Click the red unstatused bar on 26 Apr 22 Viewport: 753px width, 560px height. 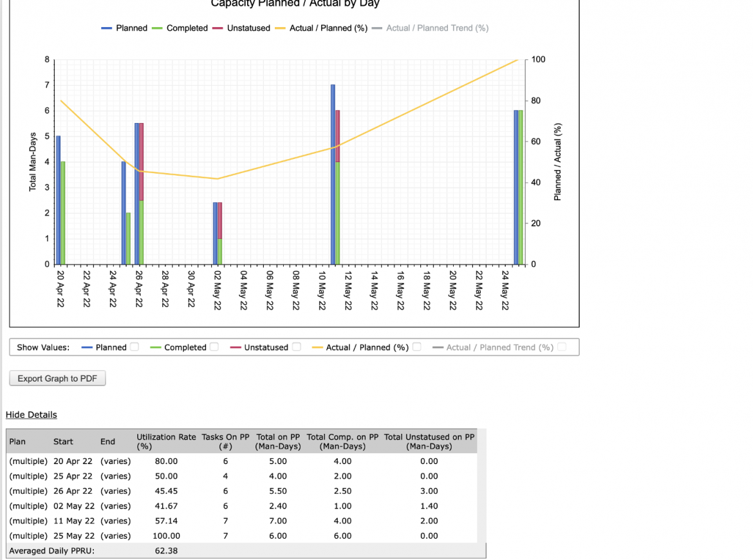141,162
